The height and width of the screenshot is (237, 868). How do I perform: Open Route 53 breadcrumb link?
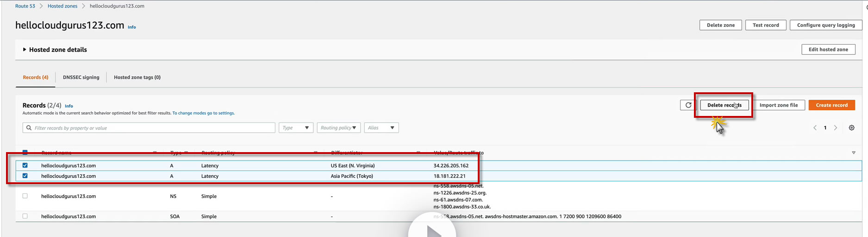pos(25,6)
